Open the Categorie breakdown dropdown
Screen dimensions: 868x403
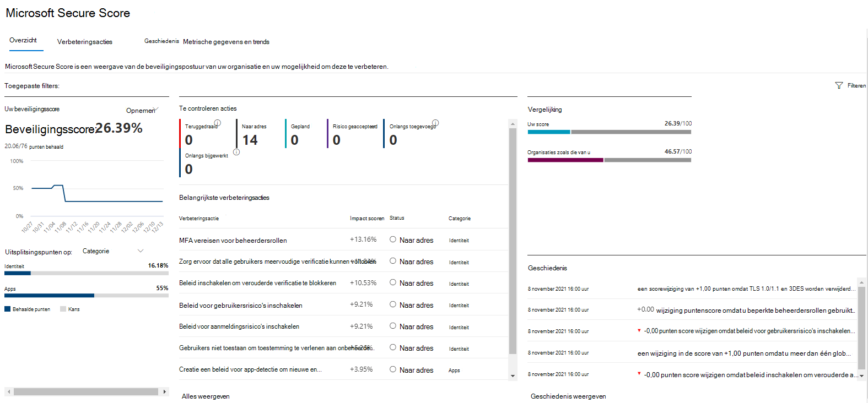point(113,251)
